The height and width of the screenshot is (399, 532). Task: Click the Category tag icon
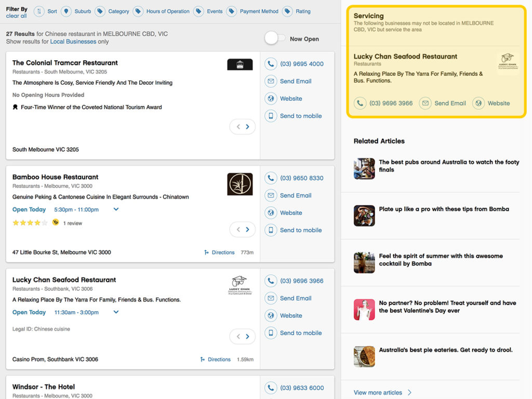pyautogui.click(x=100, y=11)
